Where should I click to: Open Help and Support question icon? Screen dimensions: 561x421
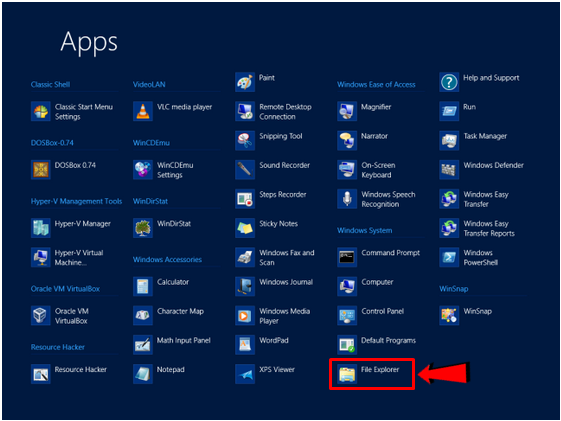coord(449,82)
